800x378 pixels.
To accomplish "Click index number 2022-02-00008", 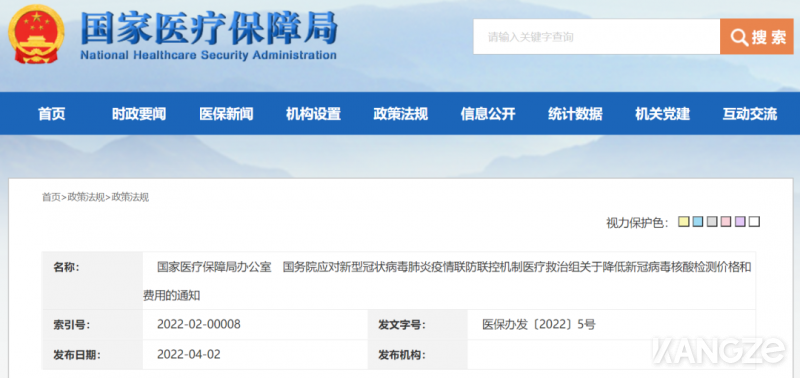I will click(198, 324).
